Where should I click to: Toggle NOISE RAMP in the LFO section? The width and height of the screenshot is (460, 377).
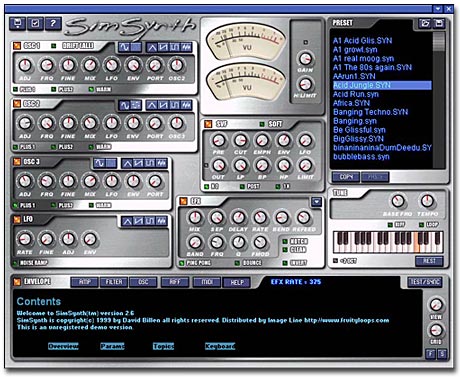[15, 263]
